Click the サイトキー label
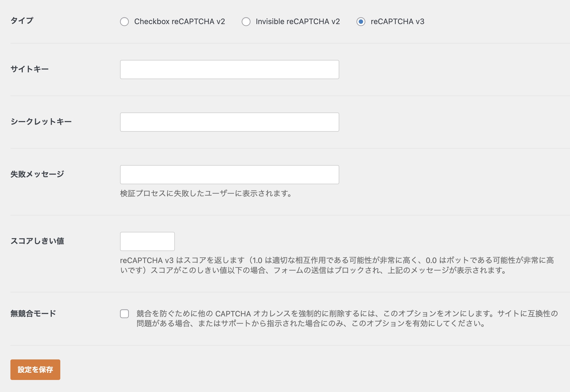Screen dimensions: 570x392 tap(30, 69)
